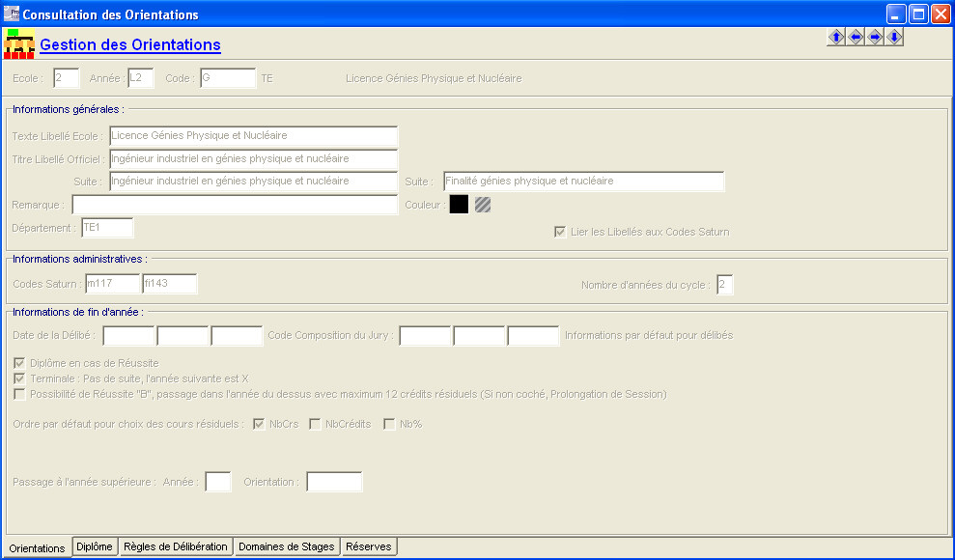The height and width of the screenshot is (560, 955).
Task: Toggle Terminale : Pas de suite checkbox
Action: (x=19, y=378)
